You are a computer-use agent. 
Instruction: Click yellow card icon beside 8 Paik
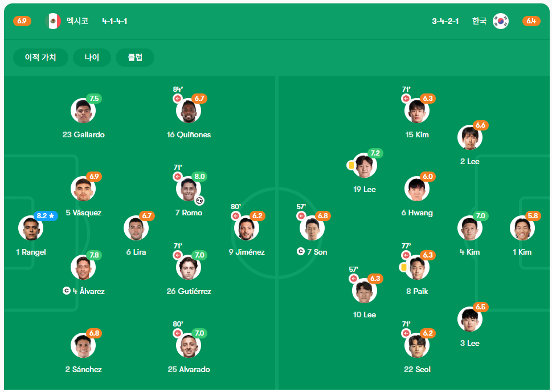click(x=403, y=267)
